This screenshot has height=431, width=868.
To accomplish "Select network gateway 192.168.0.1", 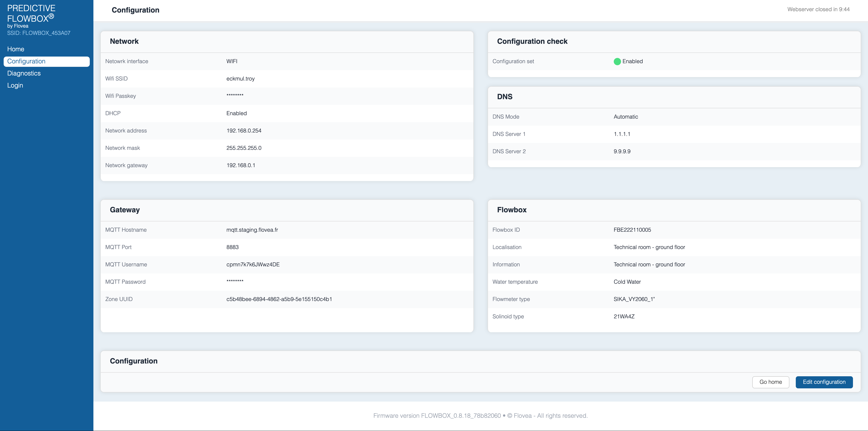I will pyautogui.click(x=241, y=165).
